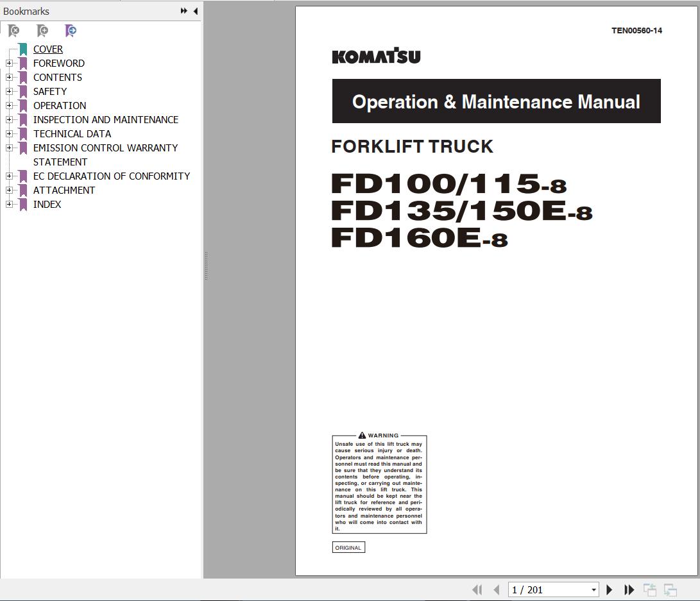The width and height of the screenshot is (700, 601).
Task: Open the EMISSION CONTROL WARRANTY STATEMENT bookmark
Action: tap(105, 155)
